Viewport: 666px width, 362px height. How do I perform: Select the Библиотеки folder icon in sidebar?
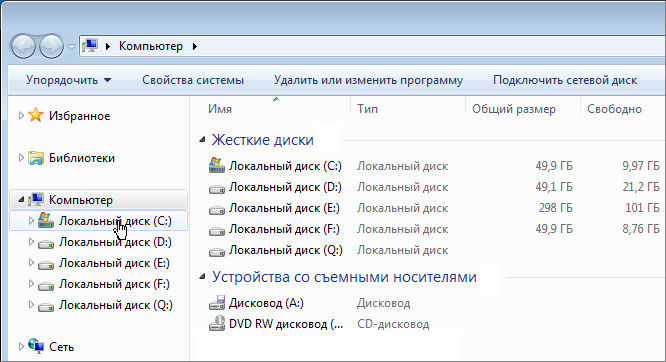(x=36, y=158)
